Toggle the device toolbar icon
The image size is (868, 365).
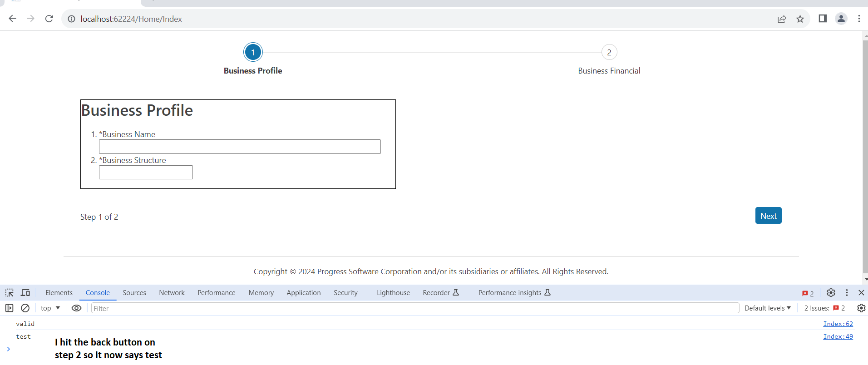pos(25,293)
